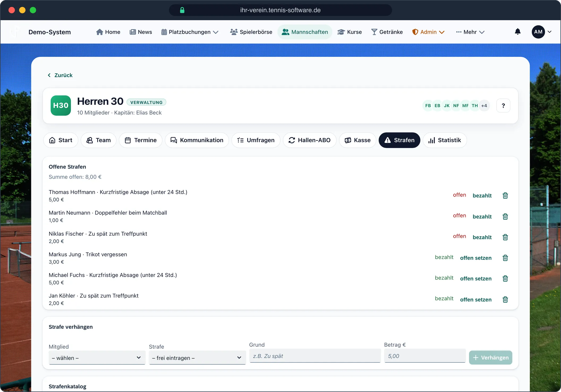
Task: Open the help question mark button
Action: [x=503, y=106]
